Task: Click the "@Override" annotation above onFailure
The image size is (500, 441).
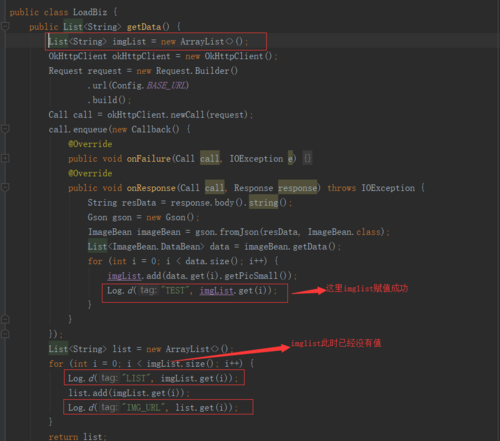Action: (x=90, y=144)
